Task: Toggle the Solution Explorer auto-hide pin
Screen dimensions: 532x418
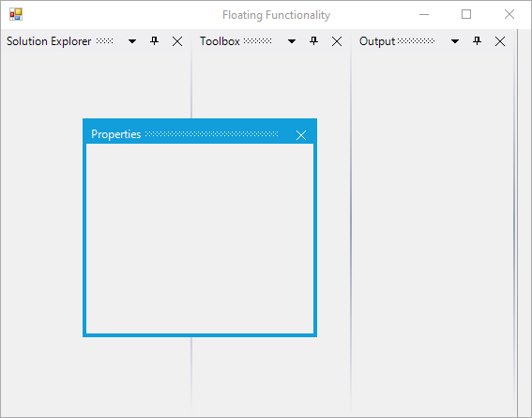Action: 155,41
